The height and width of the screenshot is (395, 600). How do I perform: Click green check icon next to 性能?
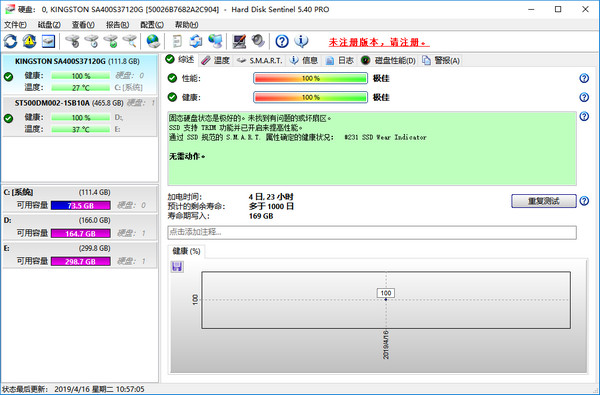172,78
